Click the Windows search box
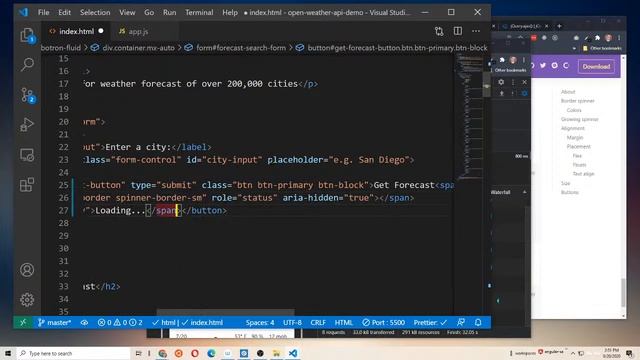640x360 pixels. point(74,353)
